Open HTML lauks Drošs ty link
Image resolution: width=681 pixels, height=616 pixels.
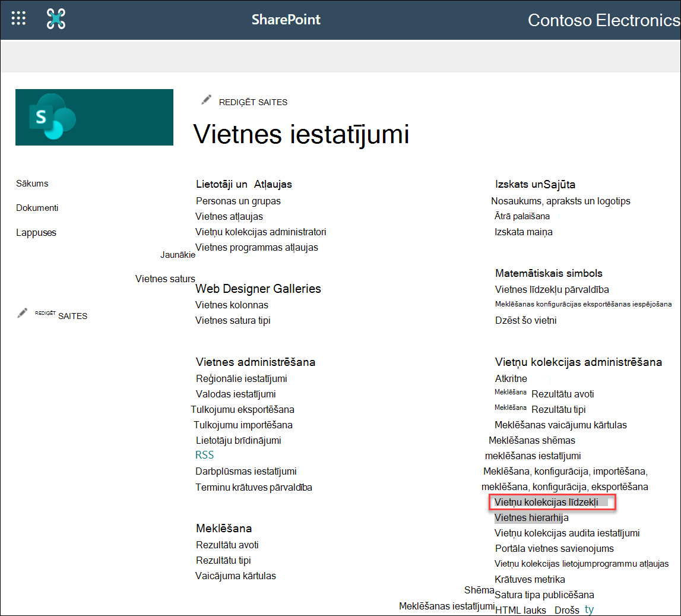click(x=544, y=610)
